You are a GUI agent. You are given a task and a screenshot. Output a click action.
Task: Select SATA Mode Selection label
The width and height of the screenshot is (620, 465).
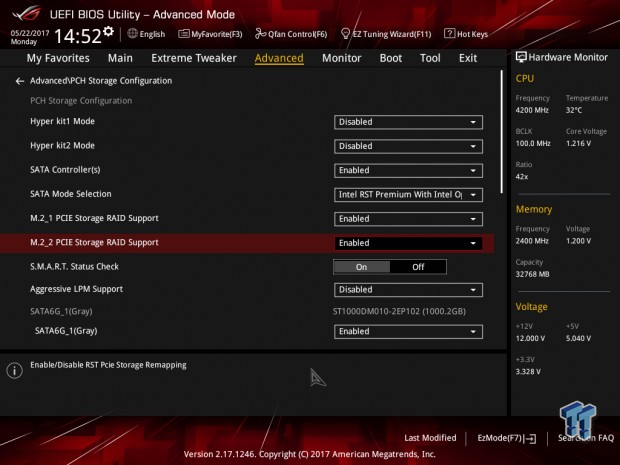coord(71,194)
